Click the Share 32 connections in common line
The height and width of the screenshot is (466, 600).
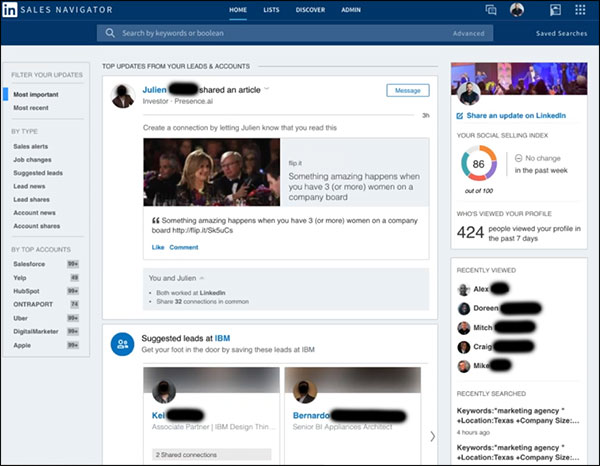click(x=202, y=302)
